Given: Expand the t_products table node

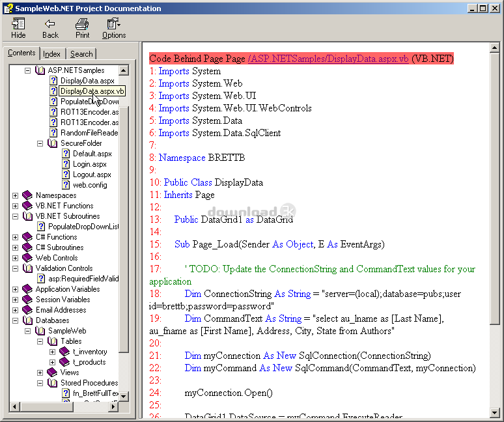Looking at the screenshot, I should click(52, 362).
